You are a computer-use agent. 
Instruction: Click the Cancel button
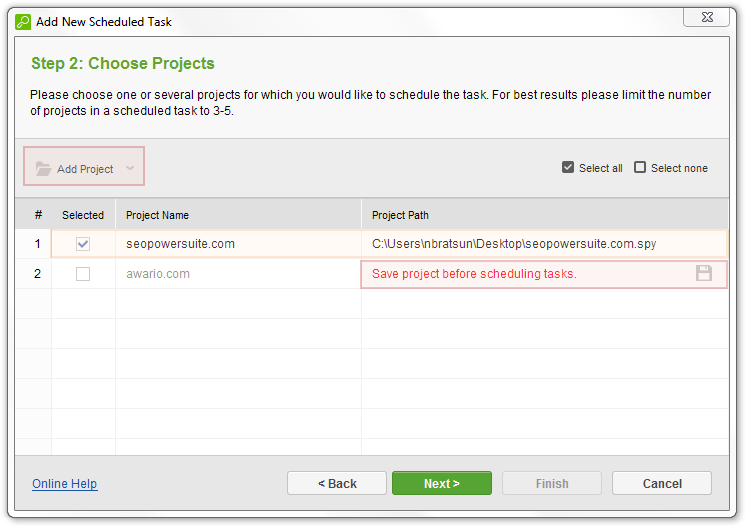tap(662, 484)
